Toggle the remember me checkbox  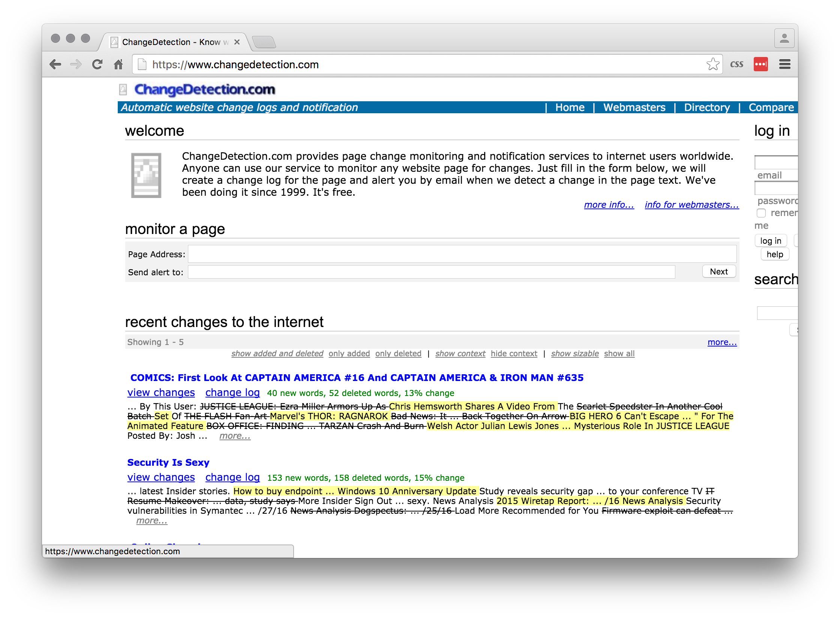[x=761, y=213]
